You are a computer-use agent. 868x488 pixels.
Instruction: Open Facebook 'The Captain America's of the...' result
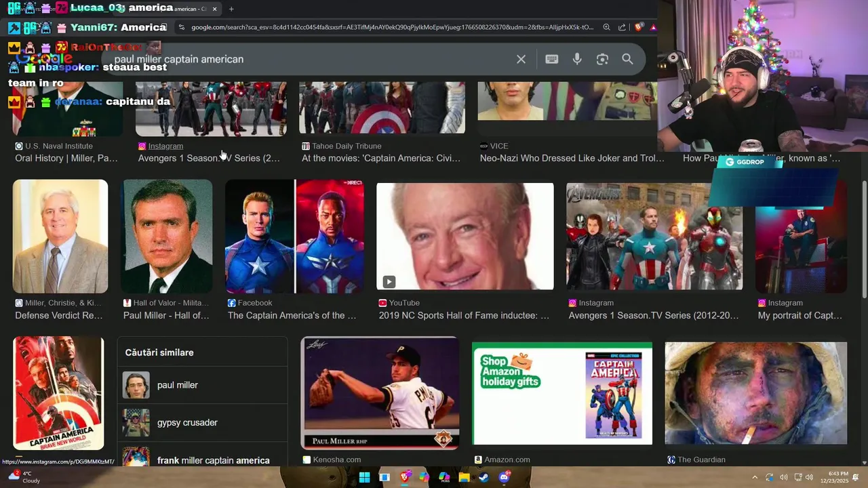point(292,315)
